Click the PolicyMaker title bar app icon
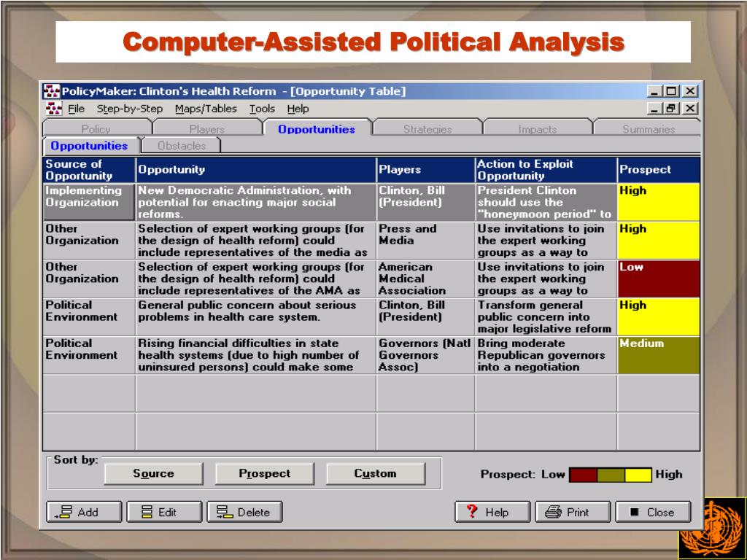Screen dimensions: 747x560 tap(52, 91)
